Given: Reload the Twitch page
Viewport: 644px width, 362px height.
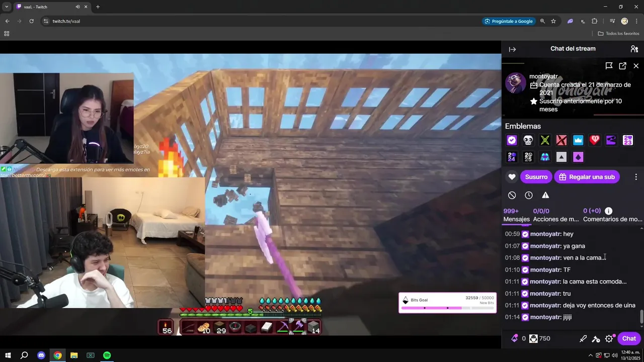Looking at the screenshot, I should point(31,21).
